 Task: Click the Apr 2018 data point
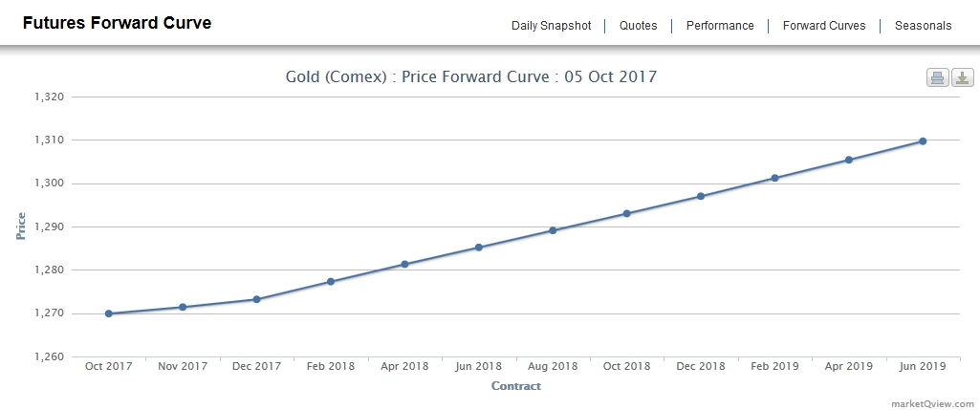point(404,264)
